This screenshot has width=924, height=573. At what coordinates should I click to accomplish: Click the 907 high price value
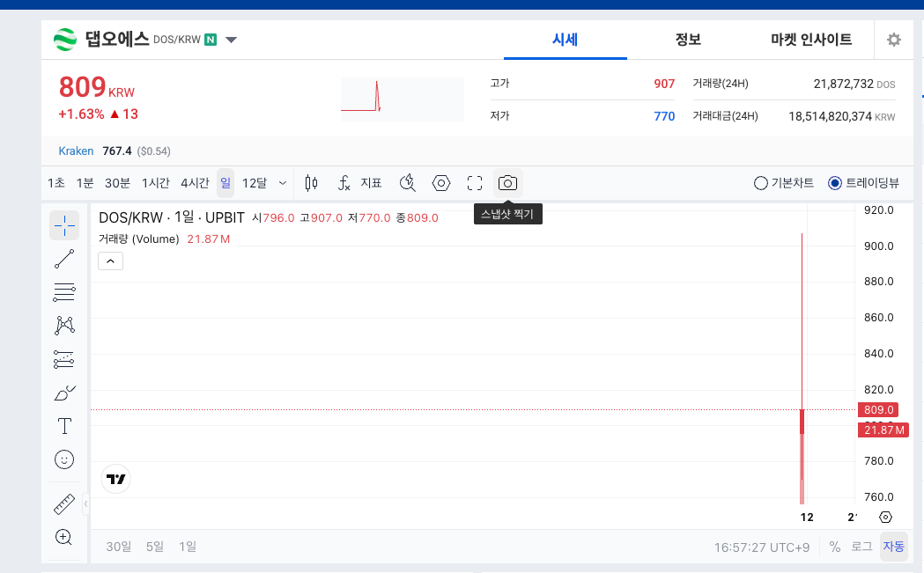664,84
